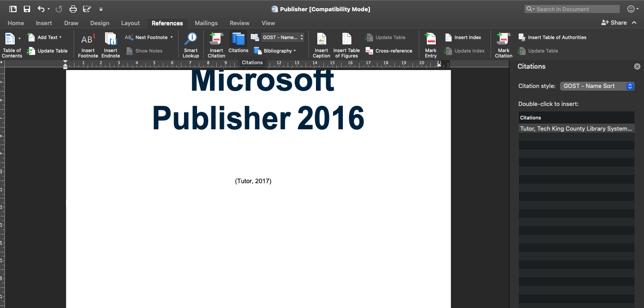Collapse the ribbon with the chevron

[x=634, y=22]
